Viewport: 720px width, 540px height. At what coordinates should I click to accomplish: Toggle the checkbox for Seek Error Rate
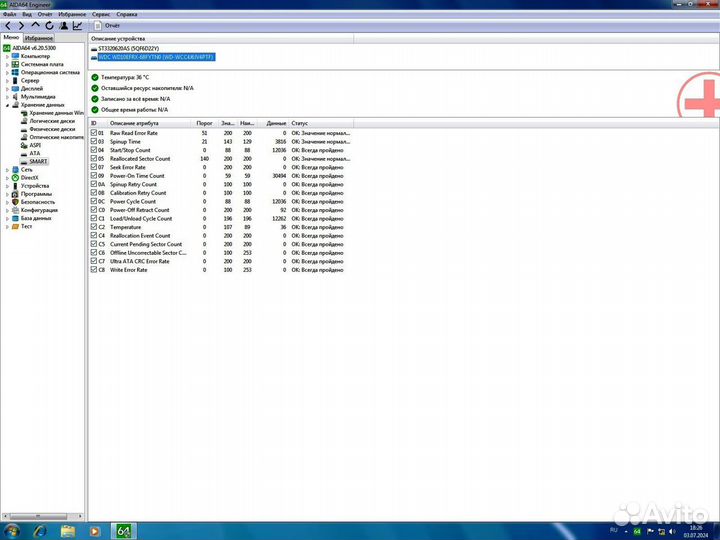click(x=94, y=167)
